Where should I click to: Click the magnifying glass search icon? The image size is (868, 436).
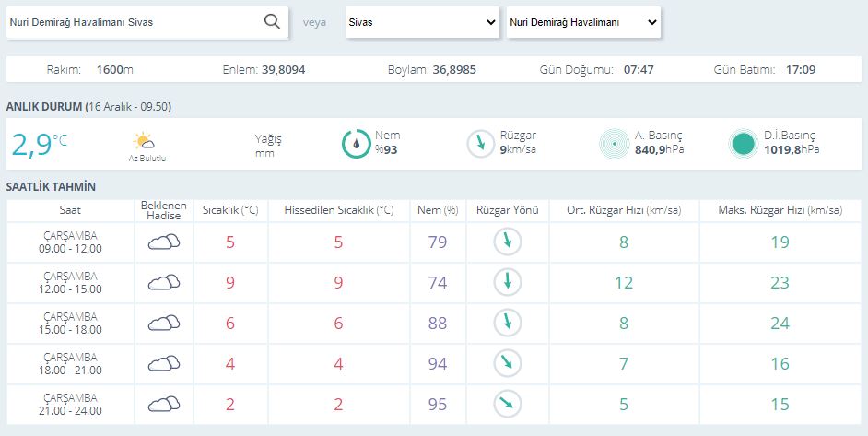(x=272, y=23)
